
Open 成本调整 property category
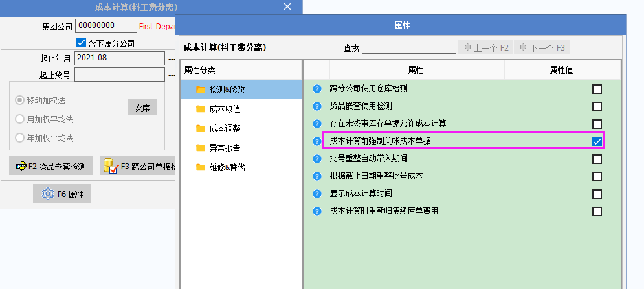[241, 128]
